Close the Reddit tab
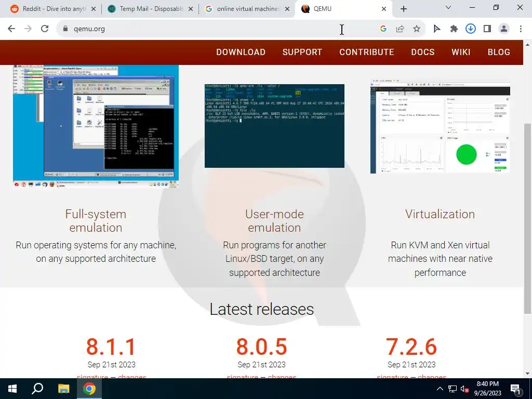Viewport: 532px width, 399px height. pyautogui.click(x=94, y=9)
